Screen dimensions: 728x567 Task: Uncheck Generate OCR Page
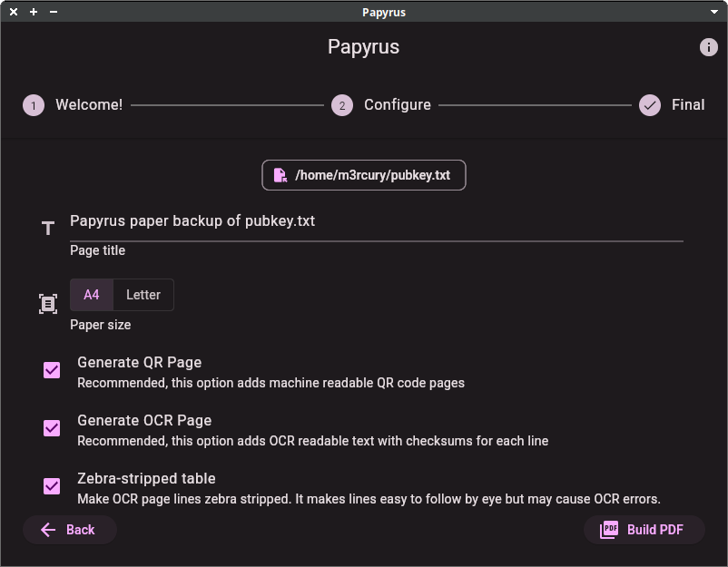click(x=51, y=428)
